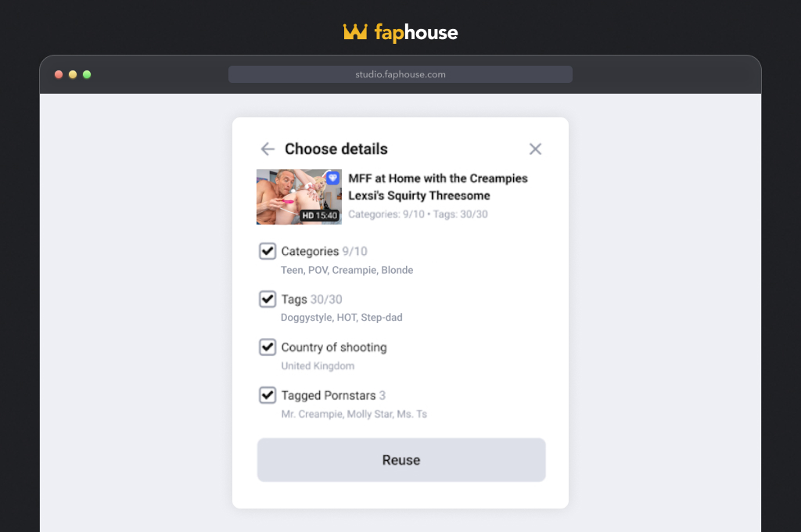Focus the studio.faphouse.com address bar
Image resolution: width=801 pixels, height=532 pixels.
(400, 74)
